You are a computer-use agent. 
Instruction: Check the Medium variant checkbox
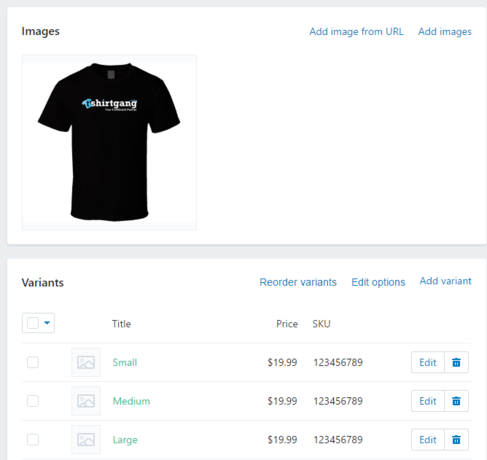(x=33, y=401)
